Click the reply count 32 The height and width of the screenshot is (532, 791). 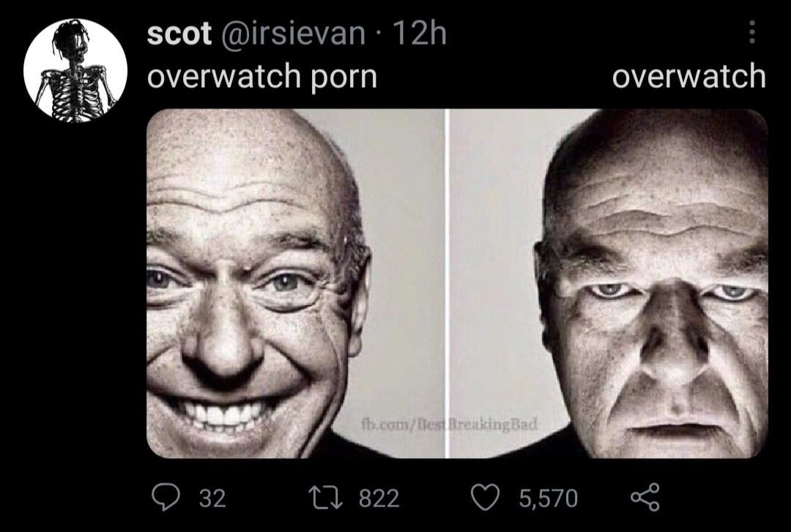tap(212, 498)
